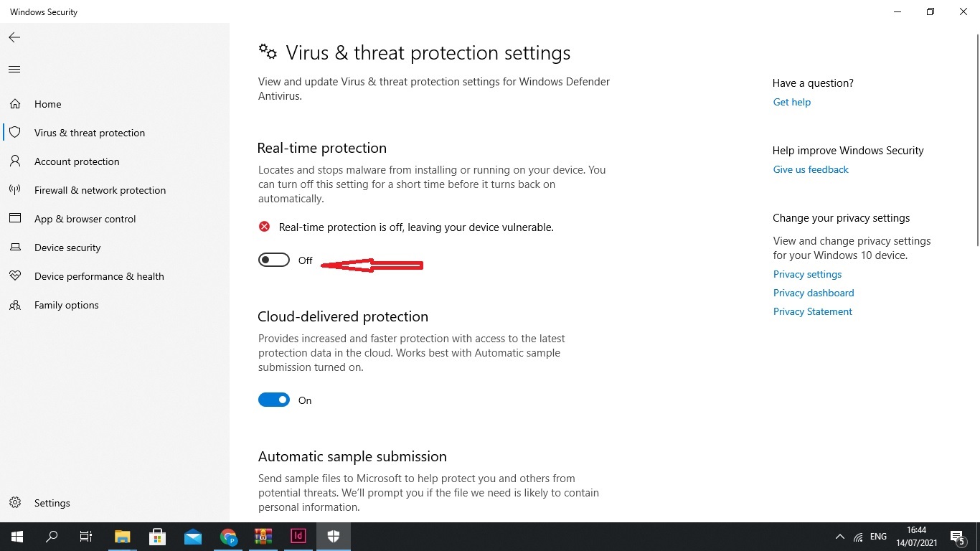Click the Family options people icon

tap(15, 305)
